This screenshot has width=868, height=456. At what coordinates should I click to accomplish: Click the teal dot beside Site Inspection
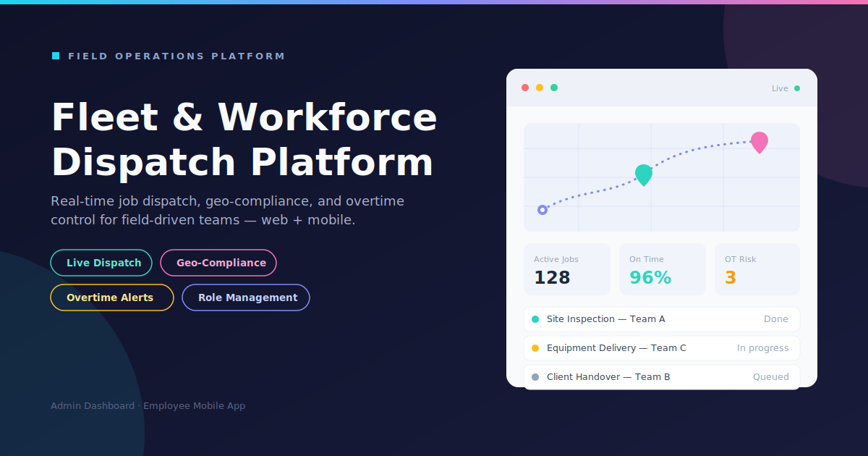pyautogui.click(x=535, y=319)
